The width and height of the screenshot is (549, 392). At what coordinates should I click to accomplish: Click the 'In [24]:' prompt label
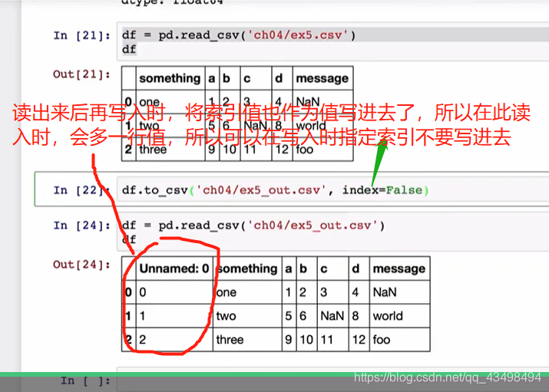(81, 226)
